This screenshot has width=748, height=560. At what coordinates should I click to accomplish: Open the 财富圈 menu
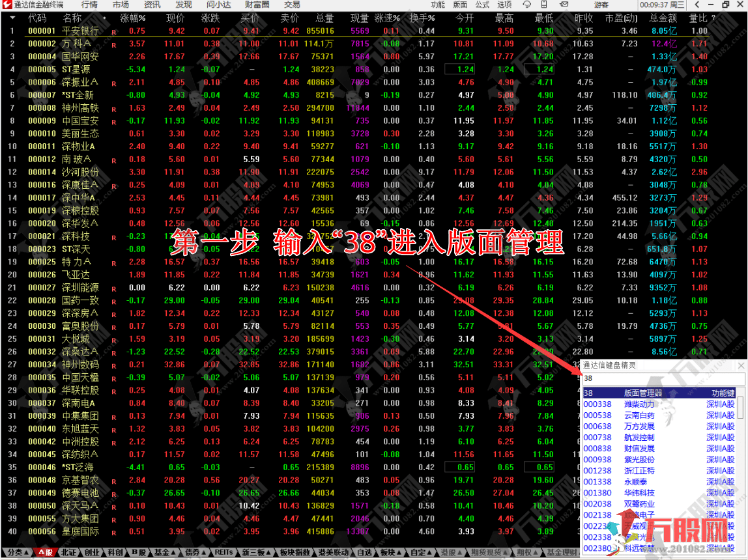[257, 5]
